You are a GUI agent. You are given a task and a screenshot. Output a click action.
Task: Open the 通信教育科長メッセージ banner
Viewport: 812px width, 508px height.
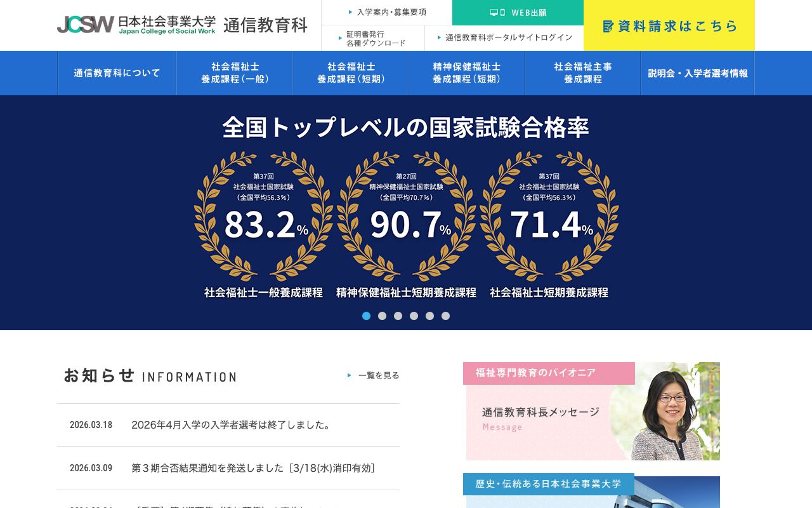point(539,411)
